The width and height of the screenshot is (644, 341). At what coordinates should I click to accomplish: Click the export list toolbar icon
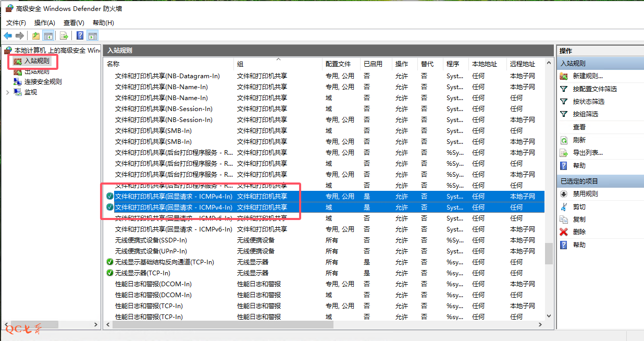coord(64,35)
